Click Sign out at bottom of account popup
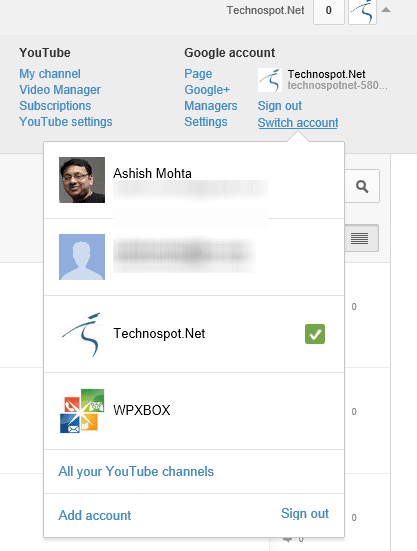417x551 pixels. [x=305, y=513]
